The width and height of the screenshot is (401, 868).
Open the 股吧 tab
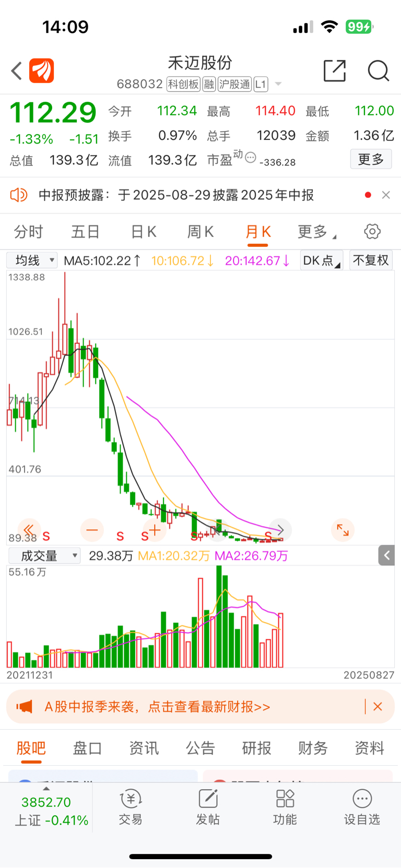(x=31, y=748)
